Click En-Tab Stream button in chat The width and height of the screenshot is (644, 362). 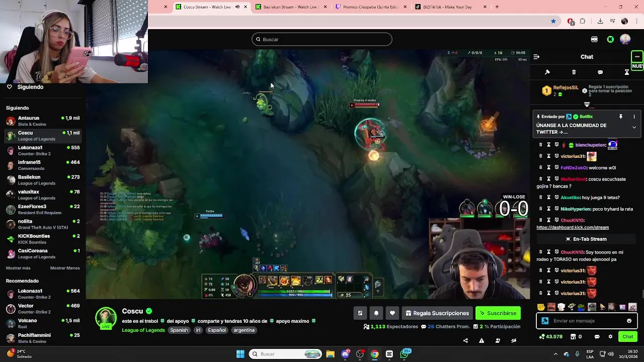pyautogui.click(x=587, y=239)
